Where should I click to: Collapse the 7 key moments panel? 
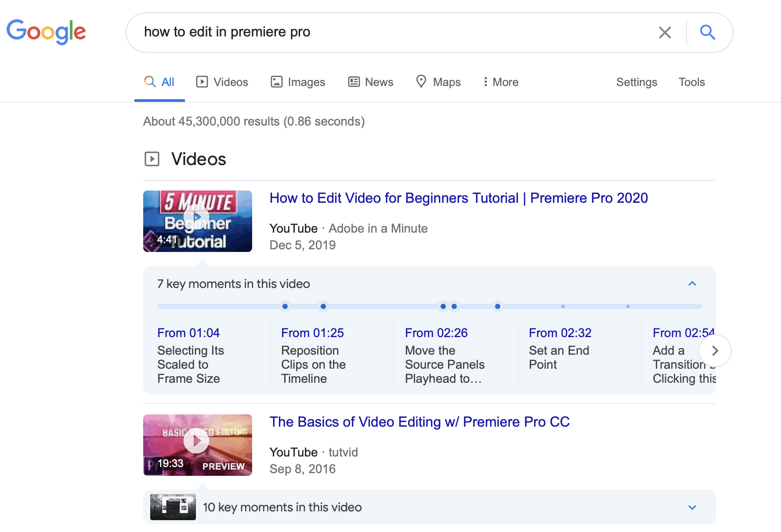(692, 284)
